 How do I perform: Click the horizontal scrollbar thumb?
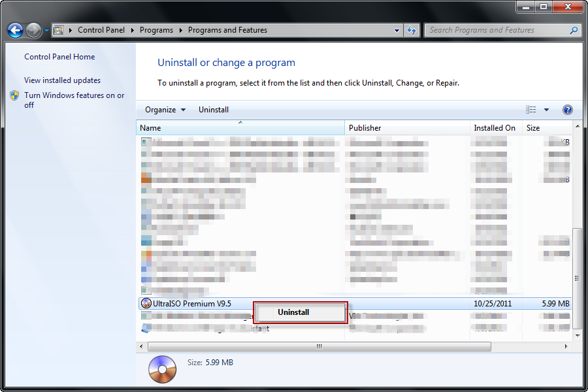click(x=319, y=346)
